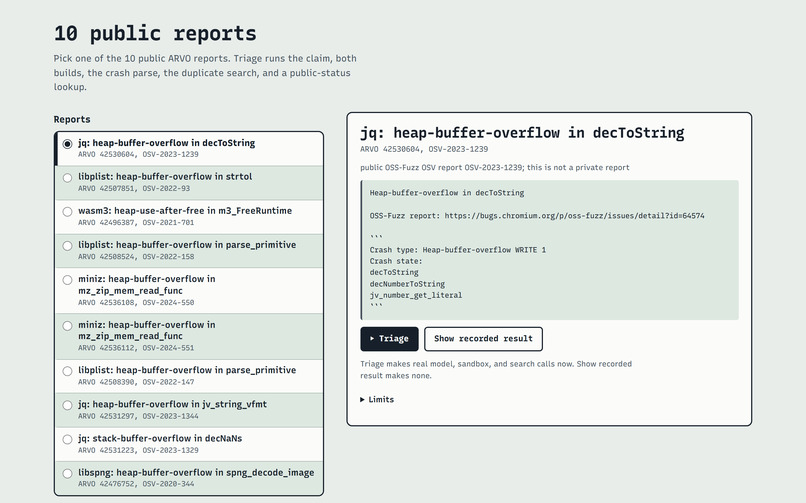This screenshot has width=806, height=503.
Task: Click the 'ARVO 42508524, OSV-2022-158' text
Action: tap(136, 256)
